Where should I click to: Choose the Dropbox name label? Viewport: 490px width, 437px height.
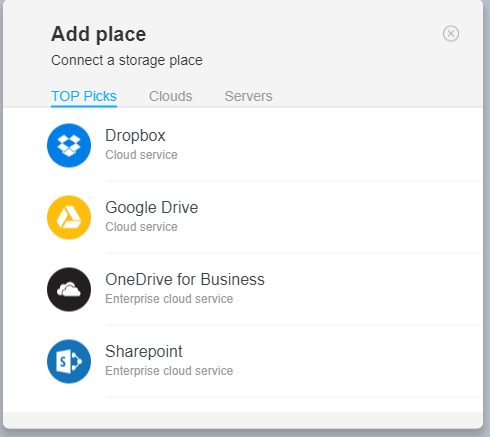pyautogui.click(x=135, y=136)
